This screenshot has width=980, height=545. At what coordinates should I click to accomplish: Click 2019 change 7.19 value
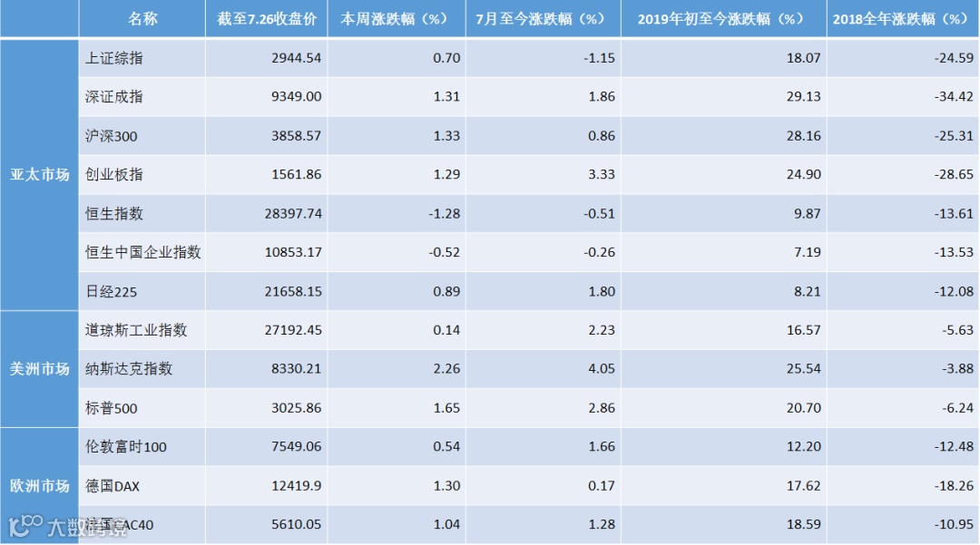tap(808, 252)
